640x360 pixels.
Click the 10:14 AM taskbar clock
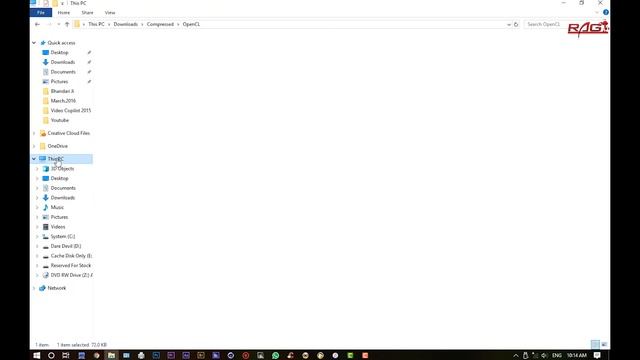coord(577,356)
